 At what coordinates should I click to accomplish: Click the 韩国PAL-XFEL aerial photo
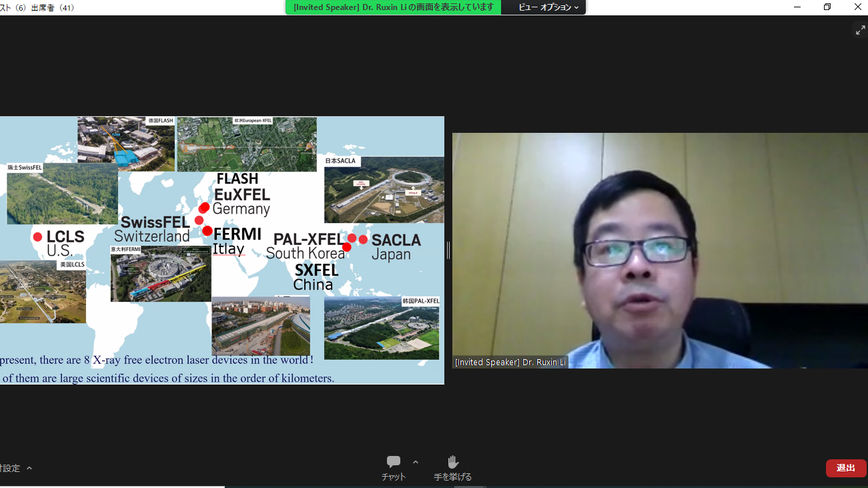382,328
